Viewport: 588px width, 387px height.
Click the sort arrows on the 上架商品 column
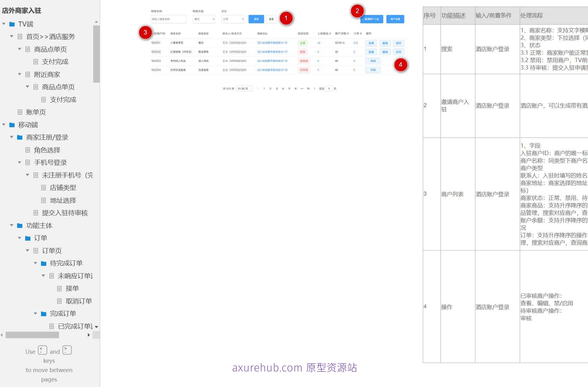[330, 34]
